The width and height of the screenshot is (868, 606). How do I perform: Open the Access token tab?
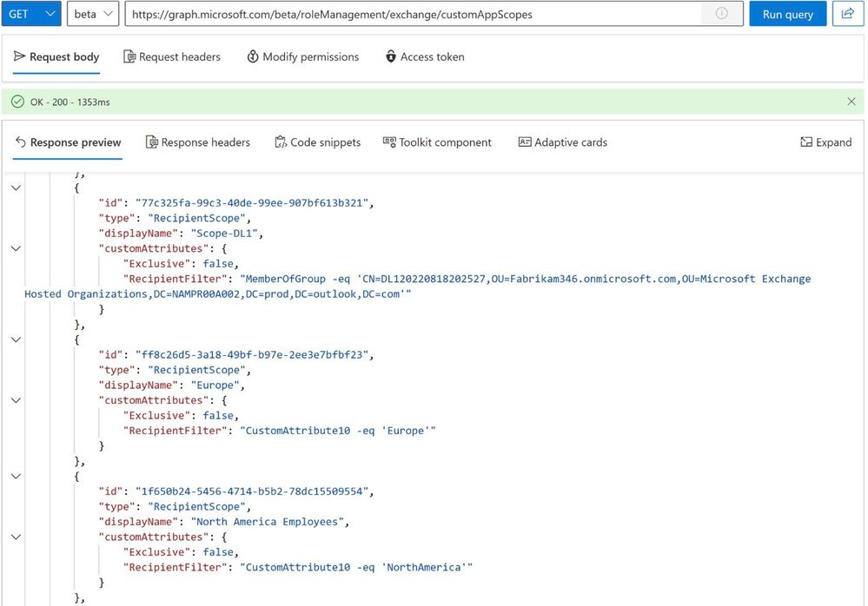point(425,57)
